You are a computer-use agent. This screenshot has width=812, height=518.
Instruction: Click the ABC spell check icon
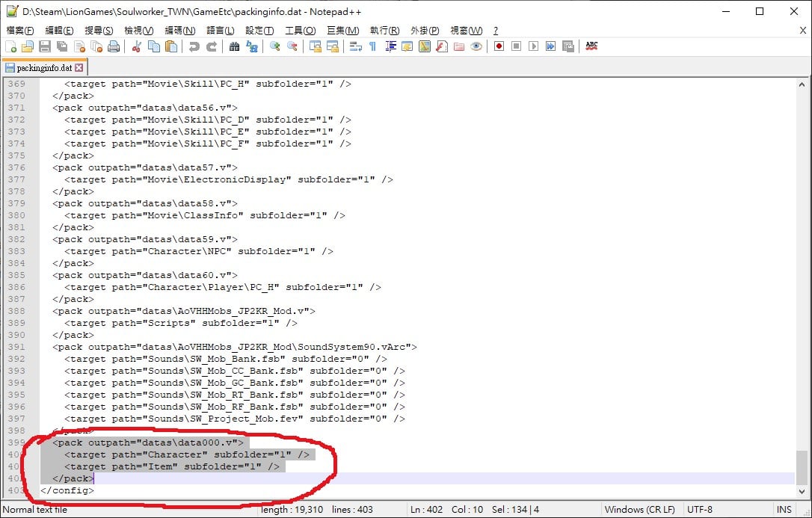[591, 46]
